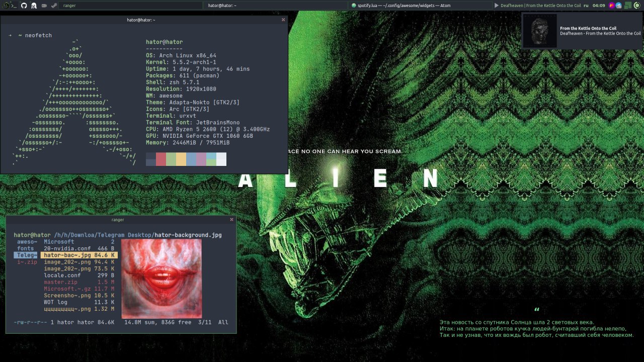Close the ranger window
644x362 pixels.
click(x=232, y=220)
